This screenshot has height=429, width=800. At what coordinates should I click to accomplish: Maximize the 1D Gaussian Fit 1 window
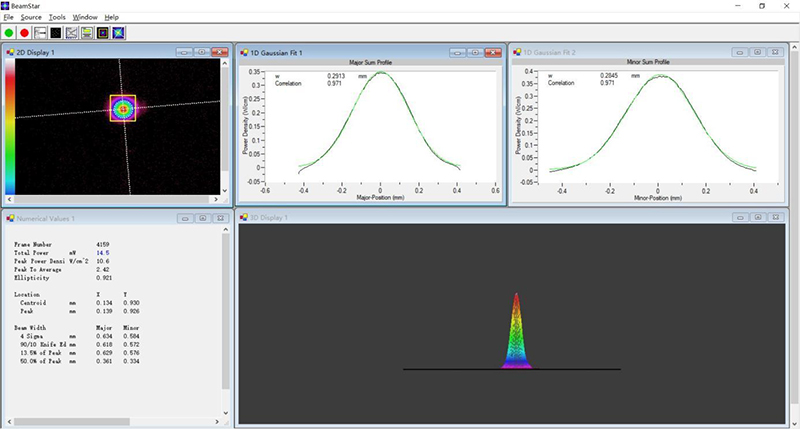click(476, 51)
